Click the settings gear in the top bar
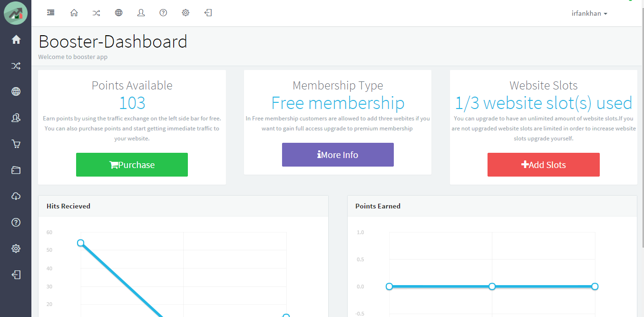The width and height of the screenshot is (644, 317). 185,13
